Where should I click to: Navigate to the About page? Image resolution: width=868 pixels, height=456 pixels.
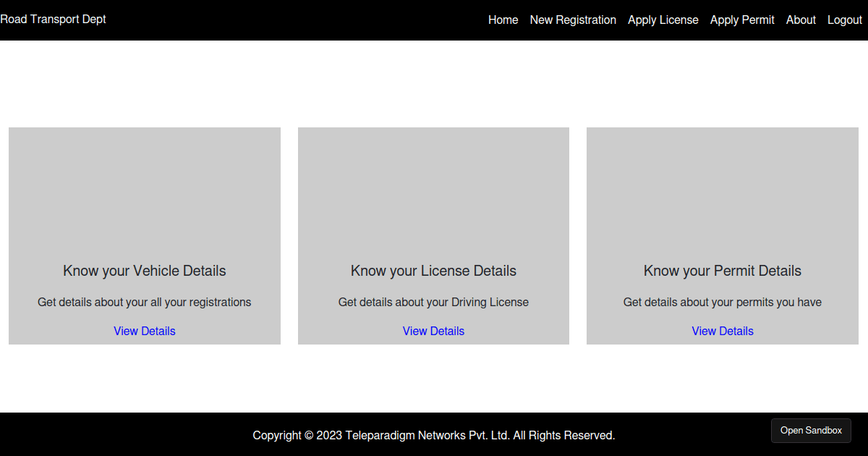[x=801, y=20]
